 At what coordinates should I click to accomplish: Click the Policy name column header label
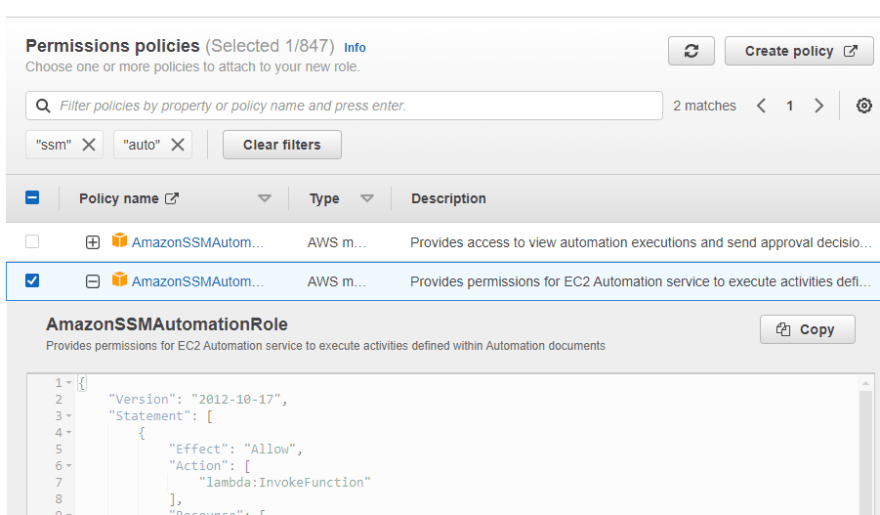[x=118, y=199]
